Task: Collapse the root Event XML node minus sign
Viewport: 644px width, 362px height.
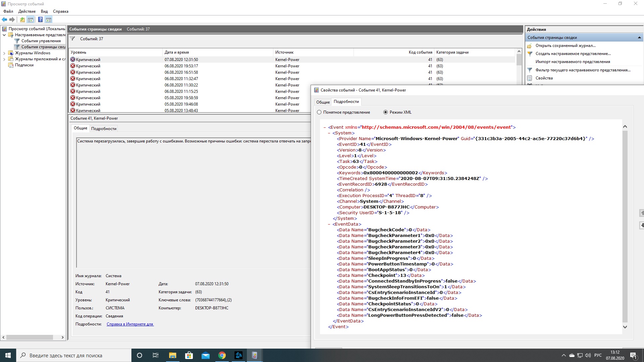Action: pos(325,127)
